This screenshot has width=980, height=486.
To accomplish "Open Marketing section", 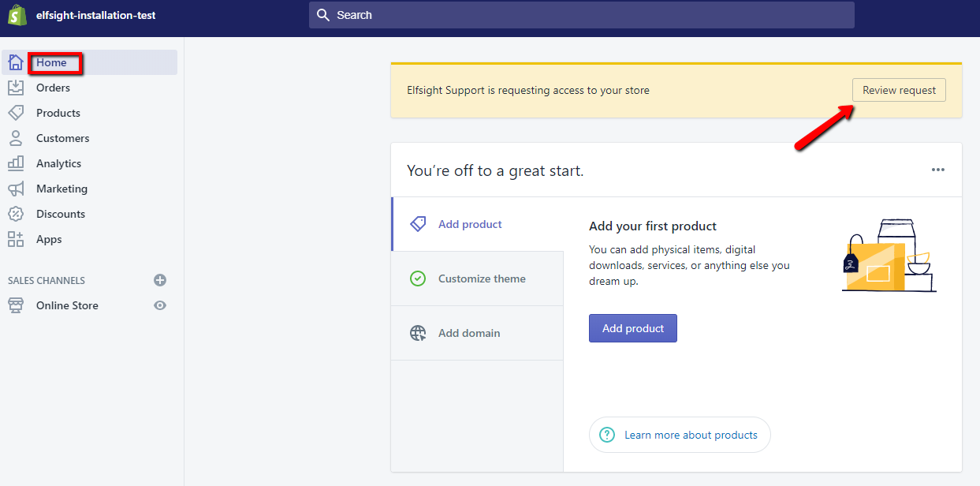I will [61, 189].
